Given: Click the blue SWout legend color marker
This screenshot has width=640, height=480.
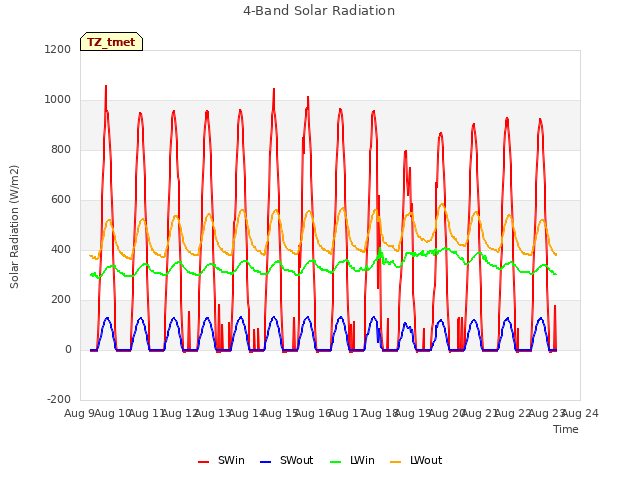Looking at the screenshot, I should click(265, 462).
